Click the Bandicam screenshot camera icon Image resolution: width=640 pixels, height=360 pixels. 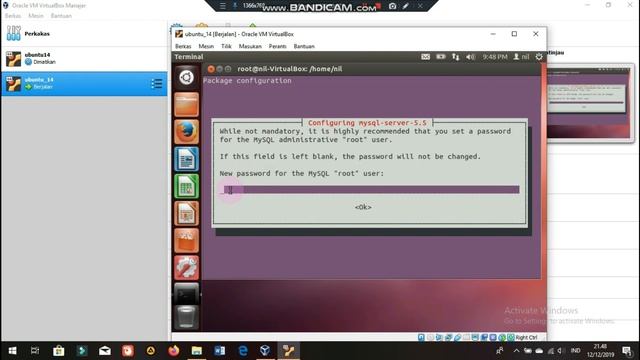392,6
